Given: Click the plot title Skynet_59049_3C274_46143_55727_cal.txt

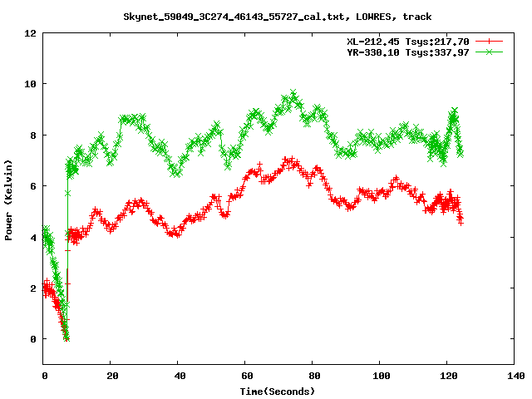Looking at the screenshot, I should pos(234,17).
